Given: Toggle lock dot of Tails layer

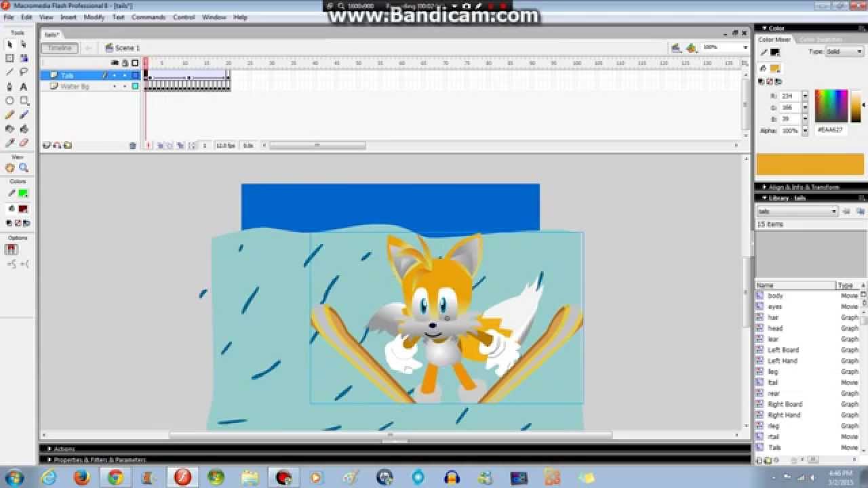Looking at the screenshot, I should pyautogui.click(x=124, y=75).
